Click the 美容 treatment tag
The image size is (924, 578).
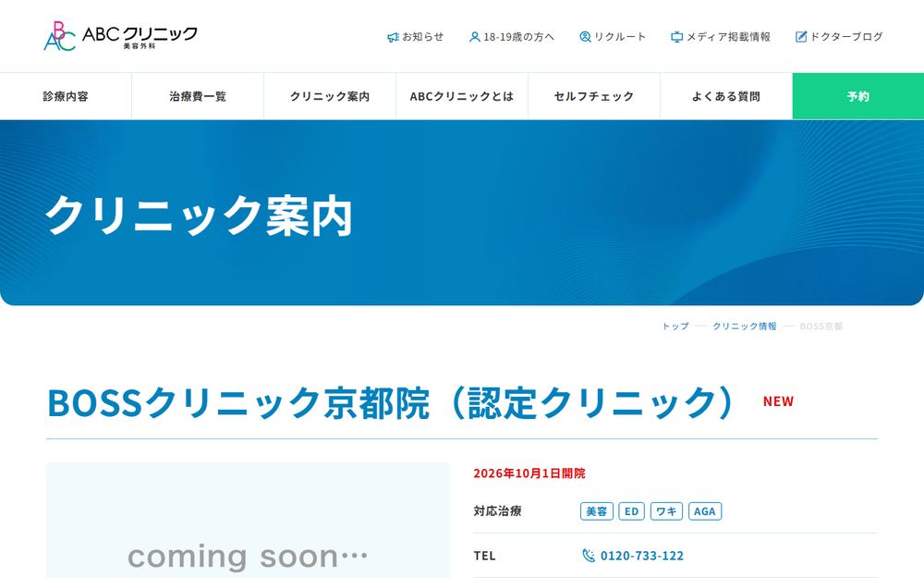(597, 511)
